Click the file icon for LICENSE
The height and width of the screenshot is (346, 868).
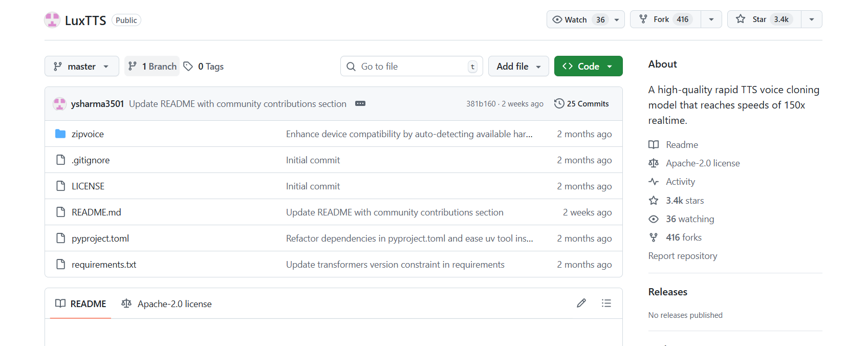[x=60, y=186]
